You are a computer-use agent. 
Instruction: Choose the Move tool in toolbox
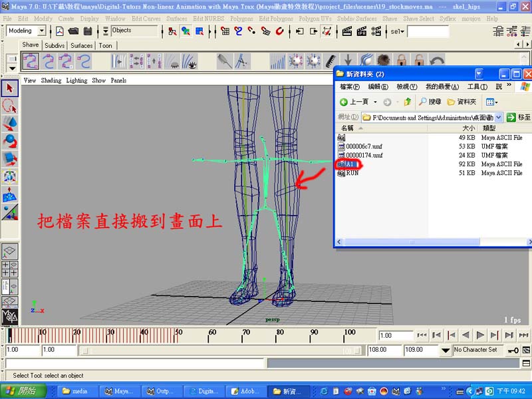(x=10, y=124)
